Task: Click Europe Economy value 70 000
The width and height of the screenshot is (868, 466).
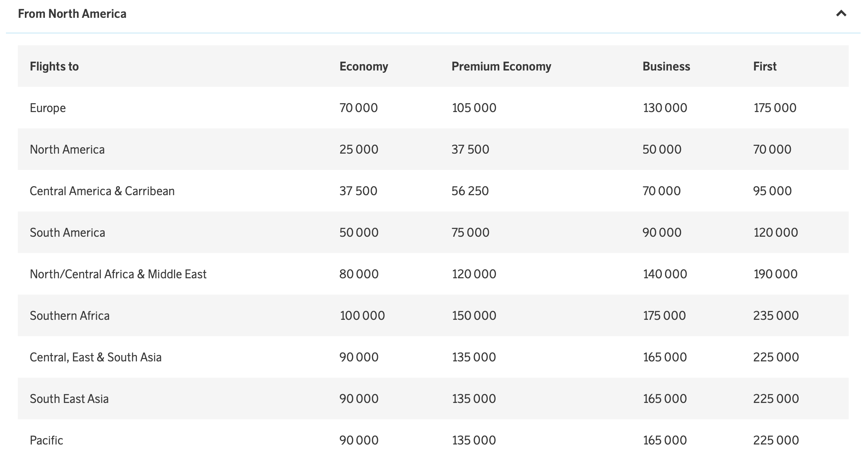Action: 358,108
